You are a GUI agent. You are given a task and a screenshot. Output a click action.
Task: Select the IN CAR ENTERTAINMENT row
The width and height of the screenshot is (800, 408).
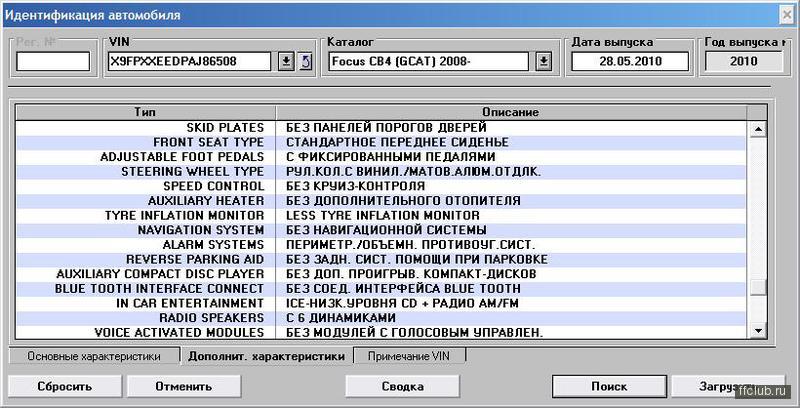(381, 303)
